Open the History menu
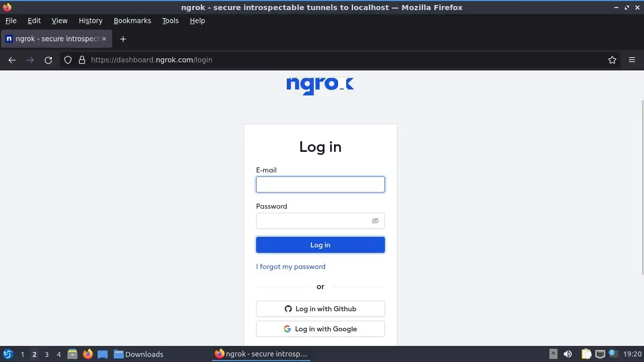The image size is (644, 362). point(91,21)
